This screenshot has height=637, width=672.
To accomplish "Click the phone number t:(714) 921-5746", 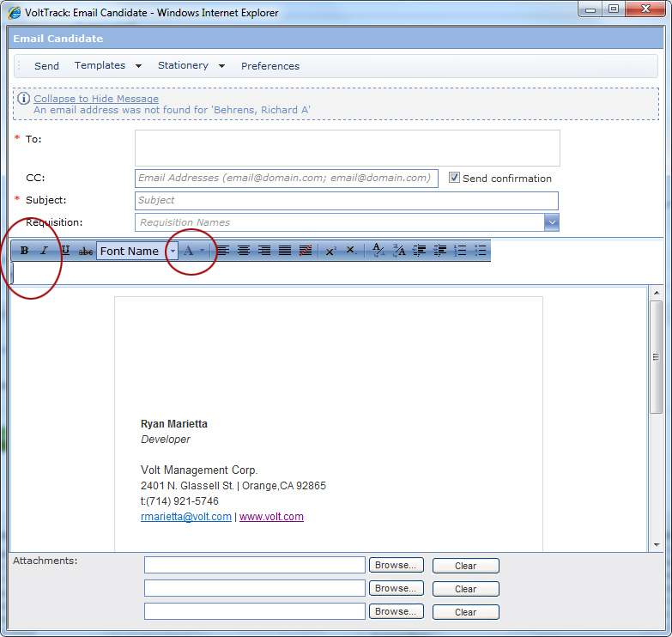I will tap(179, 501).
